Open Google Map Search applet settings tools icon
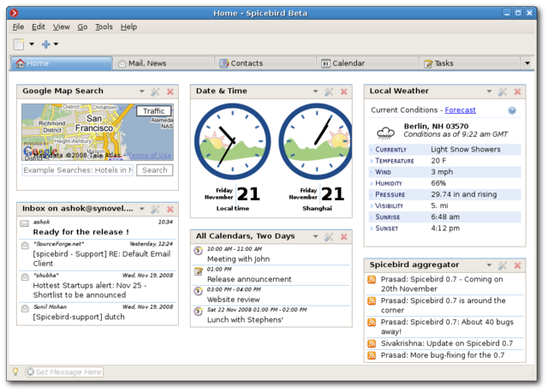548x392 pixels. 155,92
